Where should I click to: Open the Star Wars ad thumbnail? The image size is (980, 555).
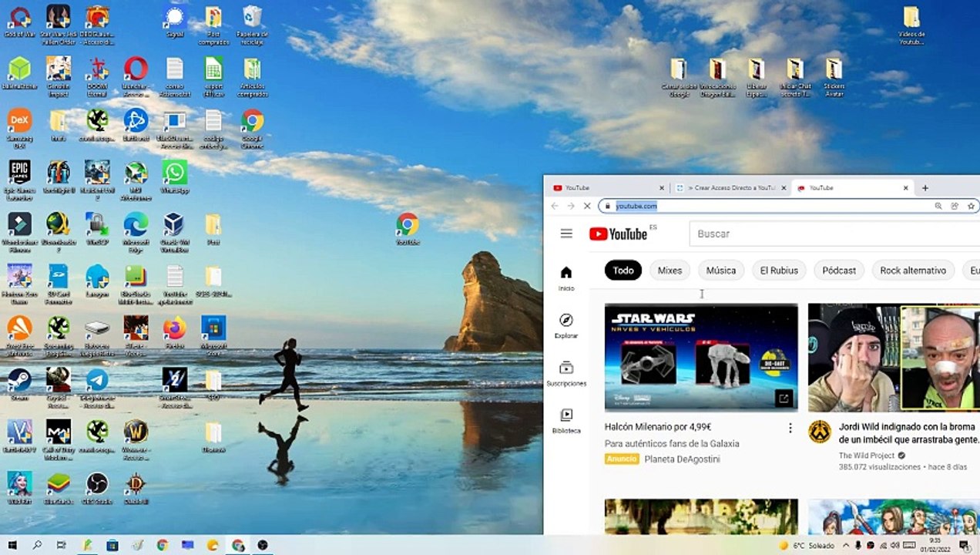(x=701, y=358)
